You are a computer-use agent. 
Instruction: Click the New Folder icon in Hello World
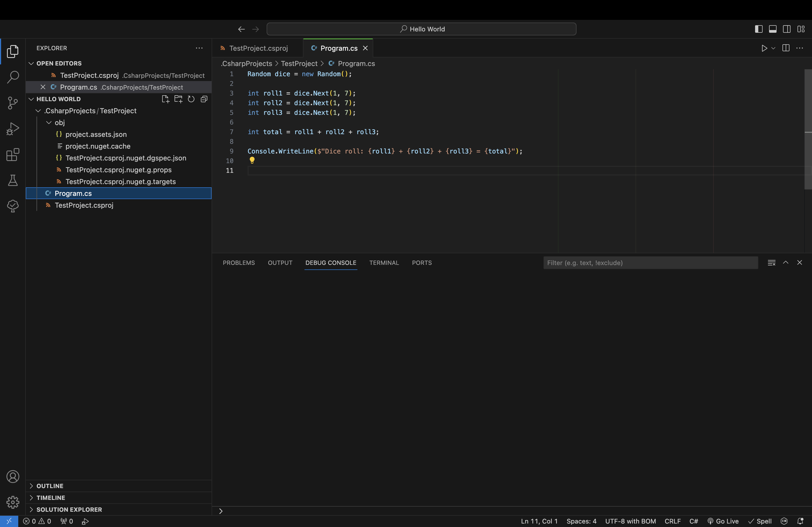click(x=178, y=99)
